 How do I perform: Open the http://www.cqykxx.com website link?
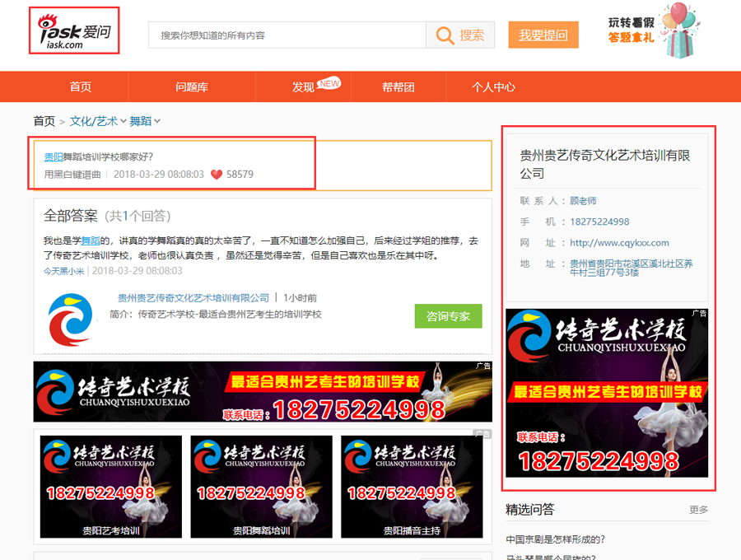(x=619, y=243)
